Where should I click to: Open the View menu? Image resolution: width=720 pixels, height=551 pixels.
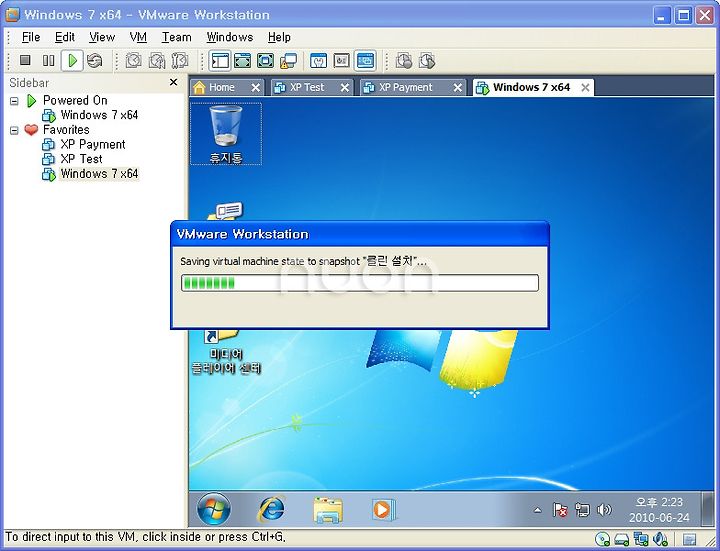tap(102, 37)
